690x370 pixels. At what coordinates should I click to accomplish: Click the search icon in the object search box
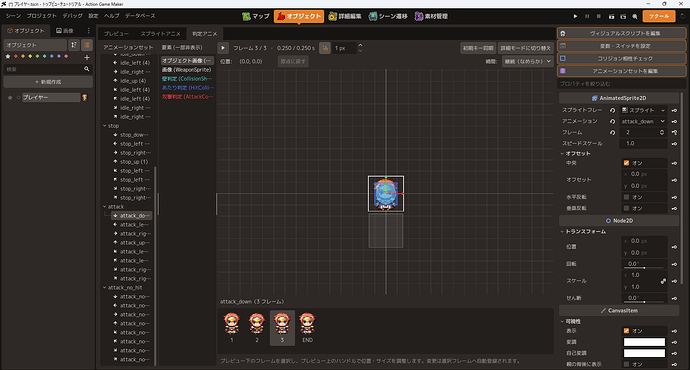(x=87, y=69)
